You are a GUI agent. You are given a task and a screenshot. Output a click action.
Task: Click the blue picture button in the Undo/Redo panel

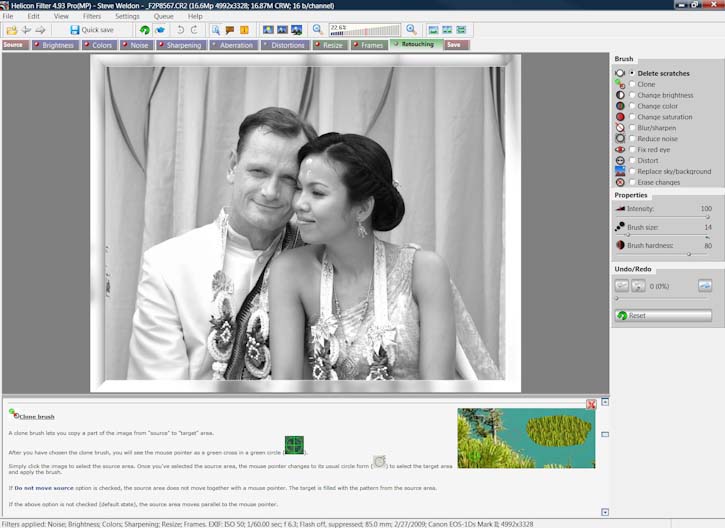(x=705, y=286)
